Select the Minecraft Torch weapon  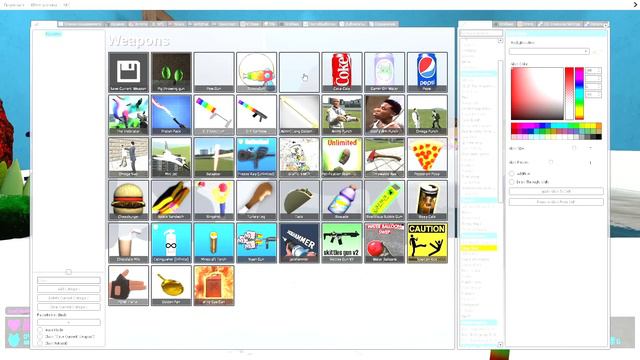[214, 242]
